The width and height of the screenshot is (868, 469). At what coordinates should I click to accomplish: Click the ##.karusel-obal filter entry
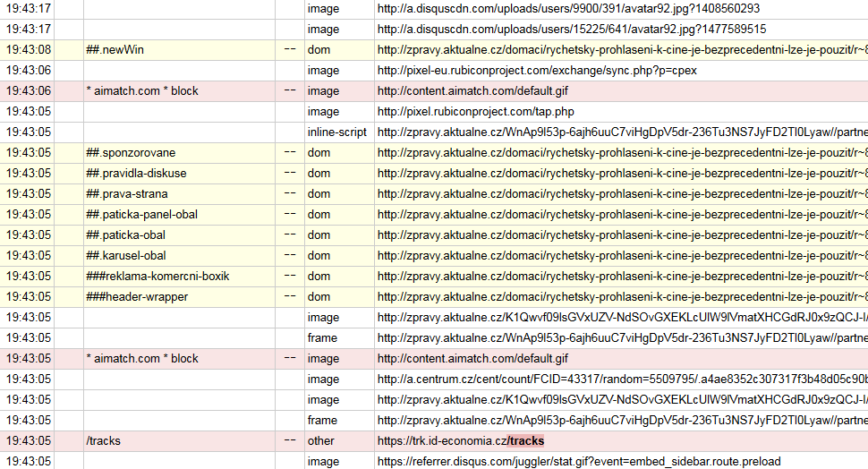(126, 255)
